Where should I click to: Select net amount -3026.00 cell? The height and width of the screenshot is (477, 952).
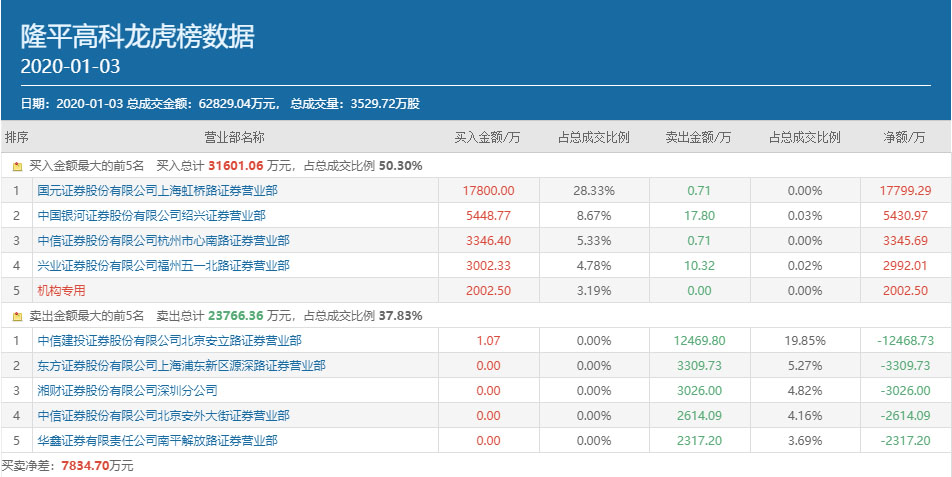pyautogui.click(x=905, y=391)
